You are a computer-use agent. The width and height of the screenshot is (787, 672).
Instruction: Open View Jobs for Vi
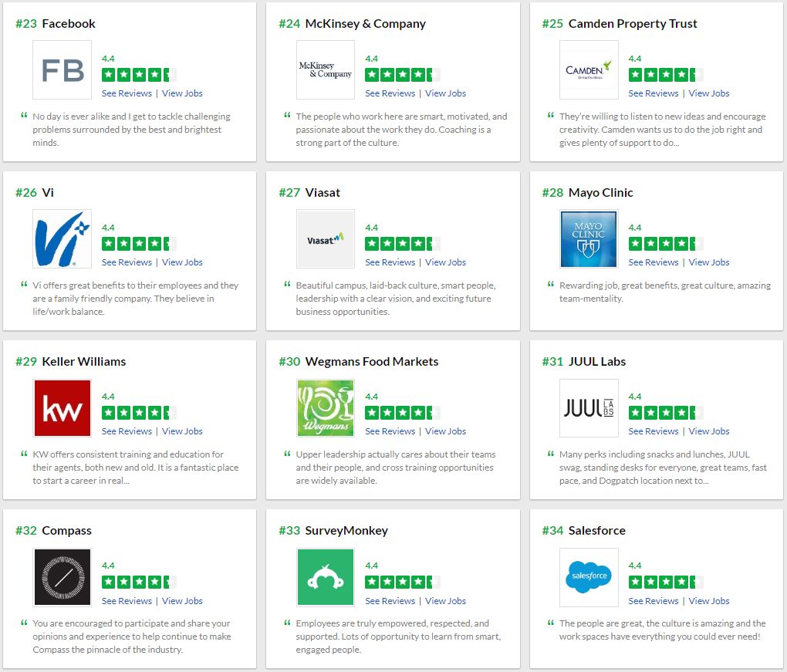[x=182, y=262]
